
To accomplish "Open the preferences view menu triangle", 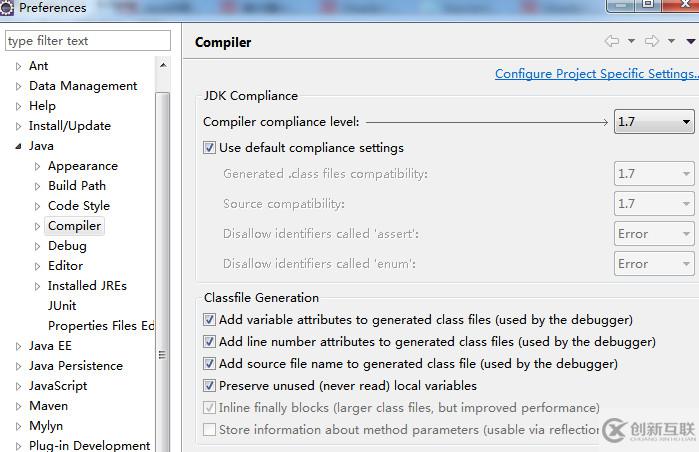I will [691, 41].
